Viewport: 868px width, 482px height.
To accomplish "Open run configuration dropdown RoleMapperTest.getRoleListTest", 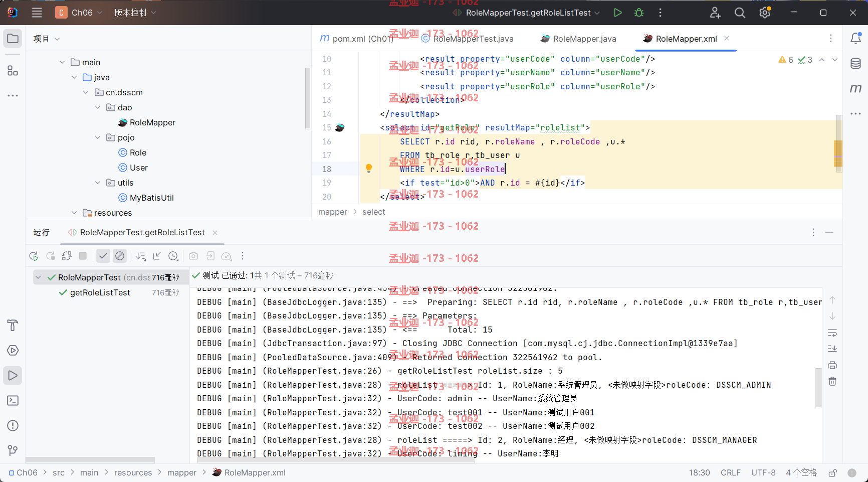I will click(527, 13).
